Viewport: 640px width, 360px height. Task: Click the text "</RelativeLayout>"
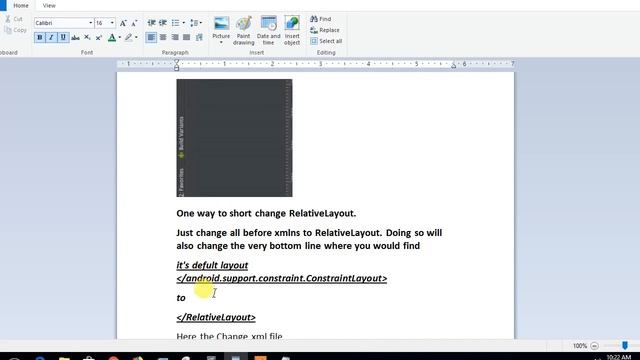click(216, 317)
